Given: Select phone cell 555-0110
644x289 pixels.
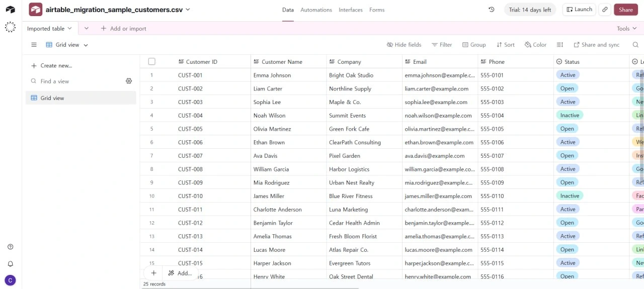Looking at the screenshot, I should point(516,196).
